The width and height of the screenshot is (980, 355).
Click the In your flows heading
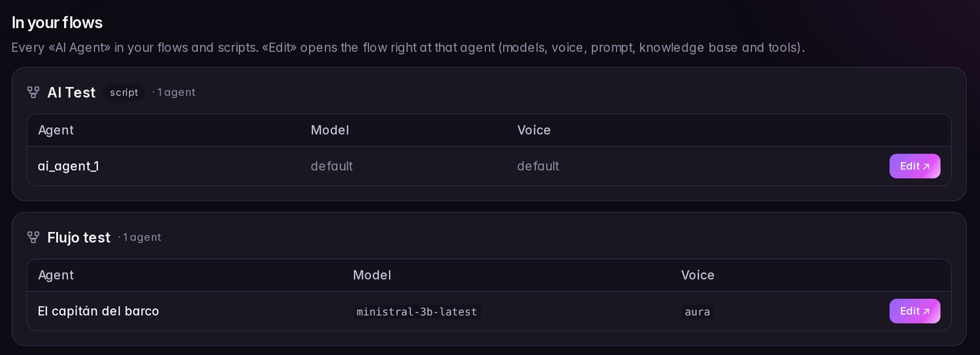57,22
